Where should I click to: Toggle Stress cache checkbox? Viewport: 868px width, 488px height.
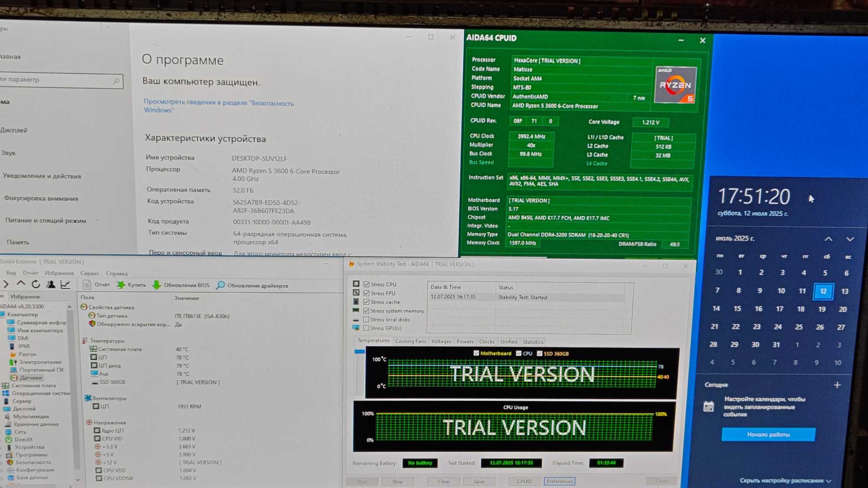[367, 302]
